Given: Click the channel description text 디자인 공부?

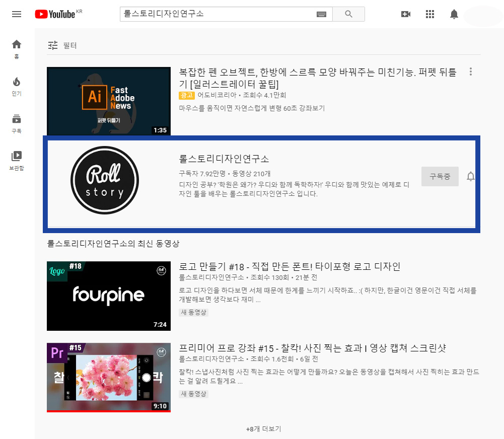Looking at the screenshot, I should pos(294,189).
